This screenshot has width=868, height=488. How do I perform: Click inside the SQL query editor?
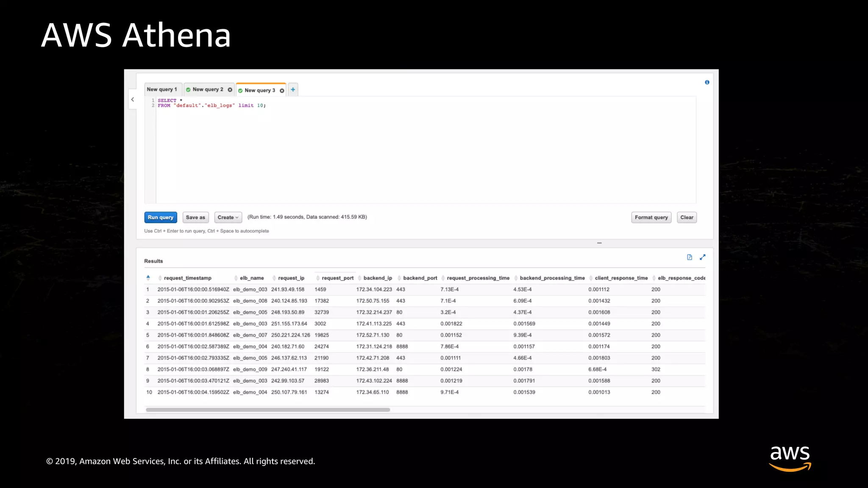(x=426, y=150)
